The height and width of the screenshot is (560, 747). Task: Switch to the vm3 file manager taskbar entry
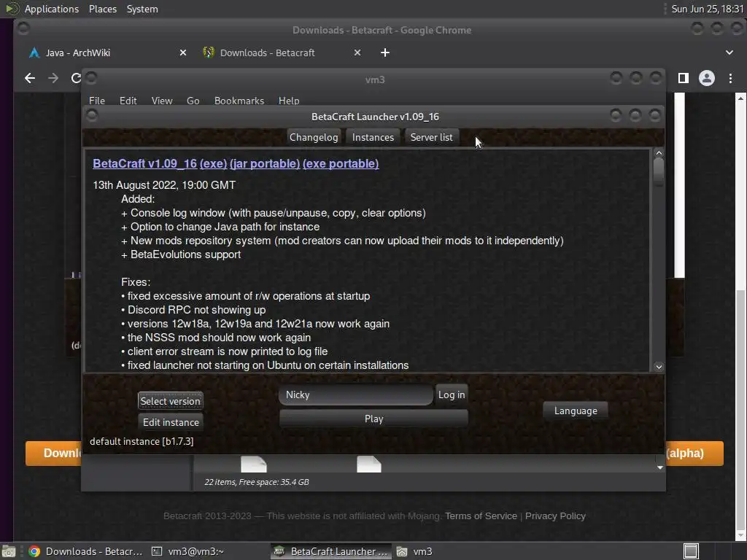click(414, 551)
